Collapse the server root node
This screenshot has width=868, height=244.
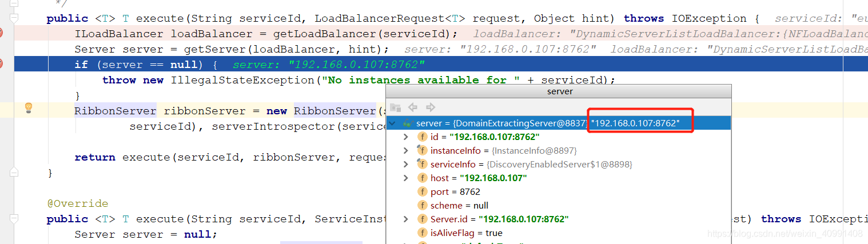tap(392, 123)
